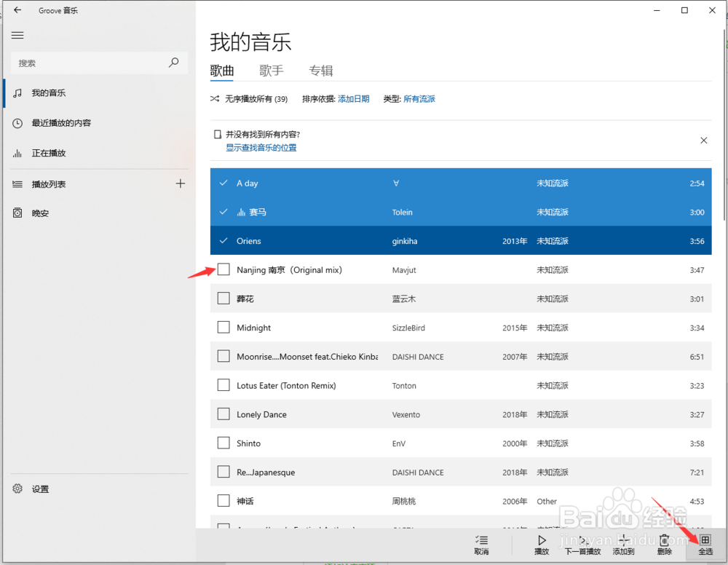Click artist EnV
The image size is (728, 565).
coord(399,443)
